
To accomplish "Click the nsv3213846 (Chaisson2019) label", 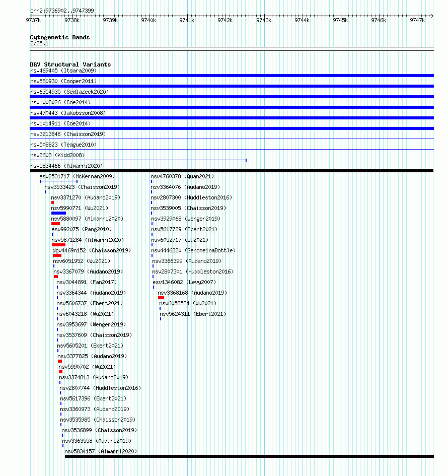I will coord(68,134).
